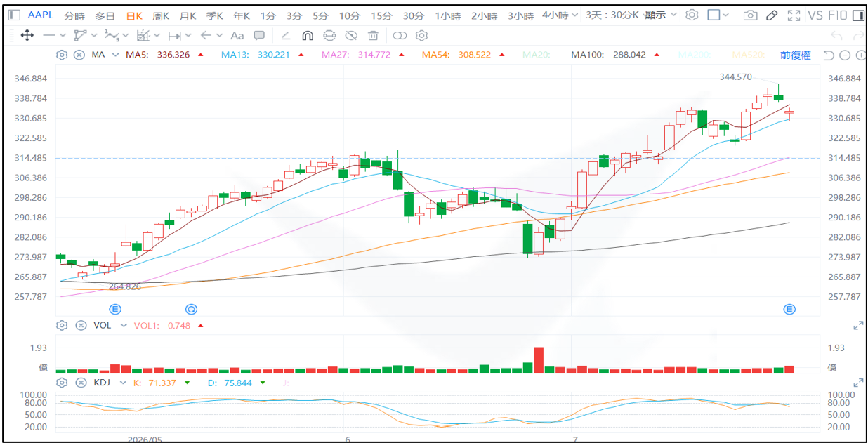Viewport: 868px width, 443px height.
Task: Select the chart measurement tool
Action: coord(143,35)
